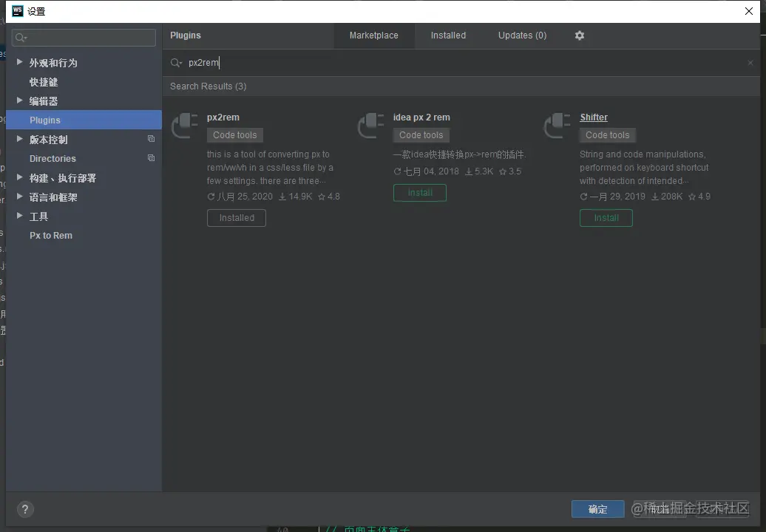
Task: Switch to the Installed tab
Action: tap(448, 35)
